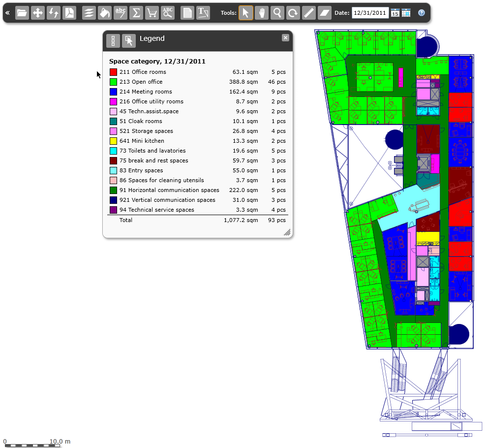Open the Legend panel options menu
487x448 pixels.
click(113, 41)
